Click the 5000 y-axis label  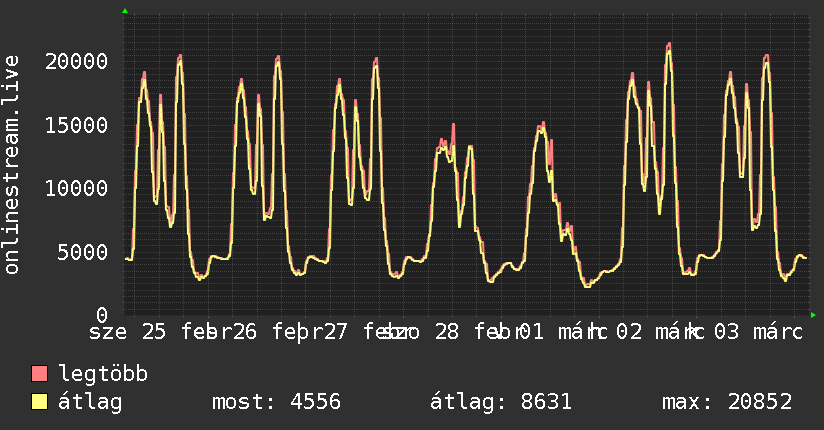tap(83, 252)
